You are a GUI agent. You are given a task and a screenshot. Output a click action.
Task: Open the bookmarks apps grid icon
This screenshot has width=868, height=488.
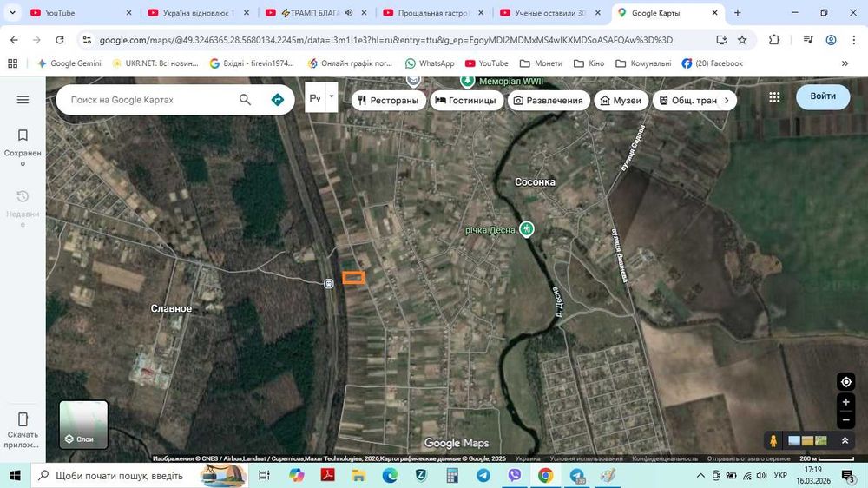(13, 63)
